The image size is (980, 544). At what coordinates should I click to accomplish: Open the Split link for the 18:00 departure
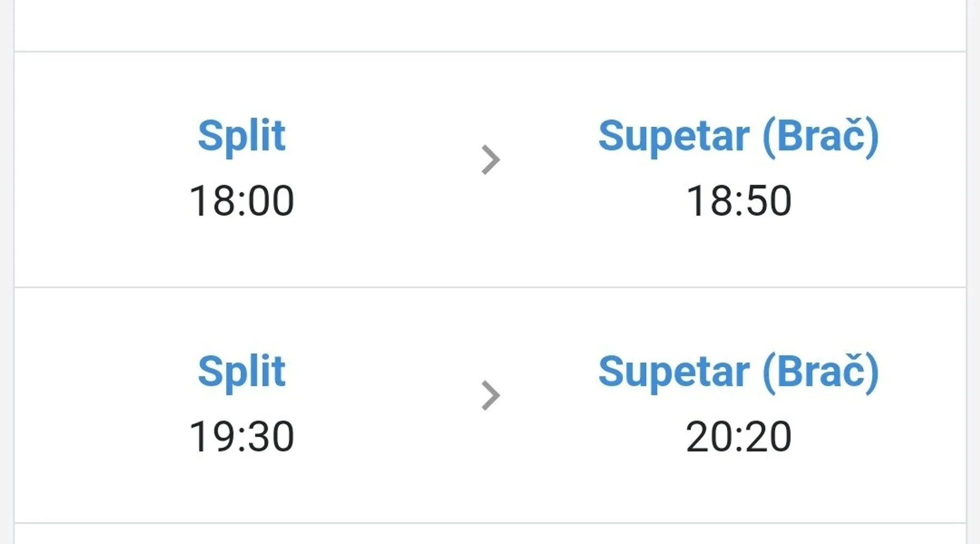tap(241, 135)
